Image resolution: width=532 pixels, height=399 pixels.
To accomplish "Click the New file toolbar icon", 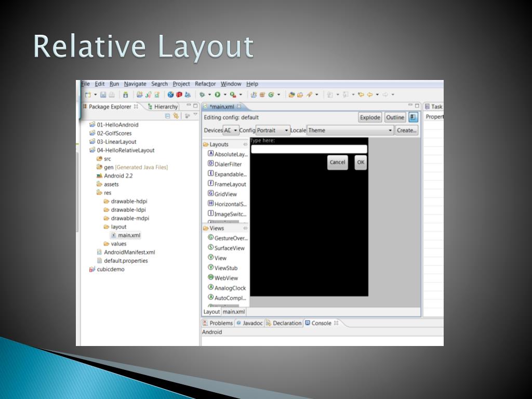I will point(88,95).
